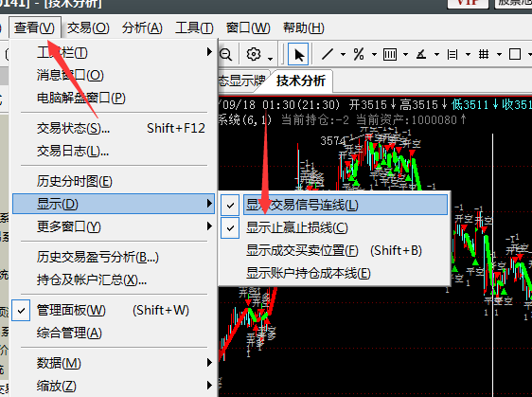The width and height of the screenshot is (532, 397).
Task: Open 历史交易盈亏分析(B...) entry
Action: tap(114, 257)
